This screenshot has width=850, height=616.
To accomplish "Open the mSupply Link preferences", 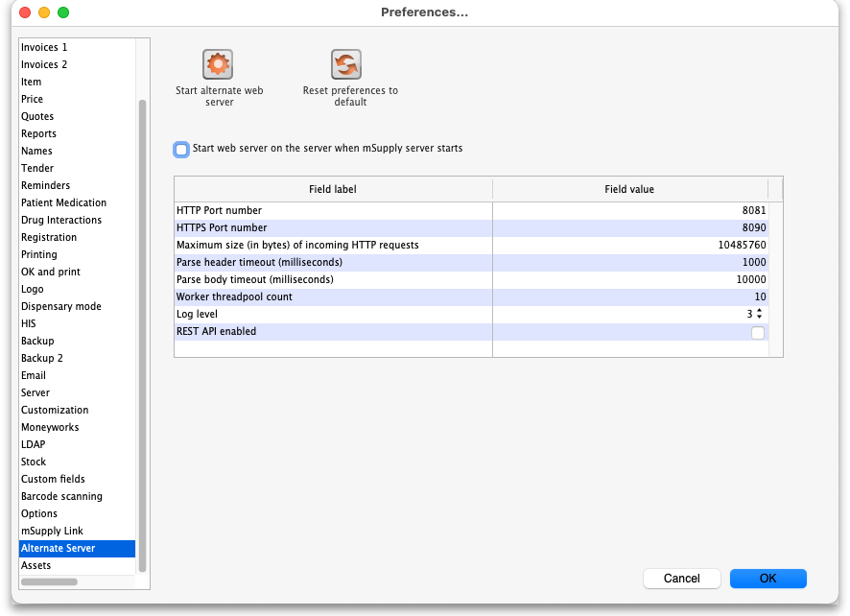I will (x=52, y=531).
